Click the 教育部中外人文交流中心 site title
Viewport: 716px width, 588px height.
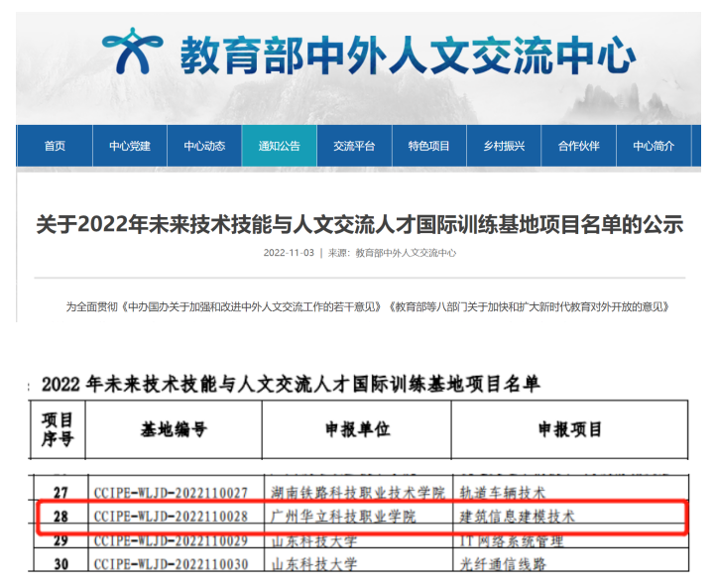[407, 57]
